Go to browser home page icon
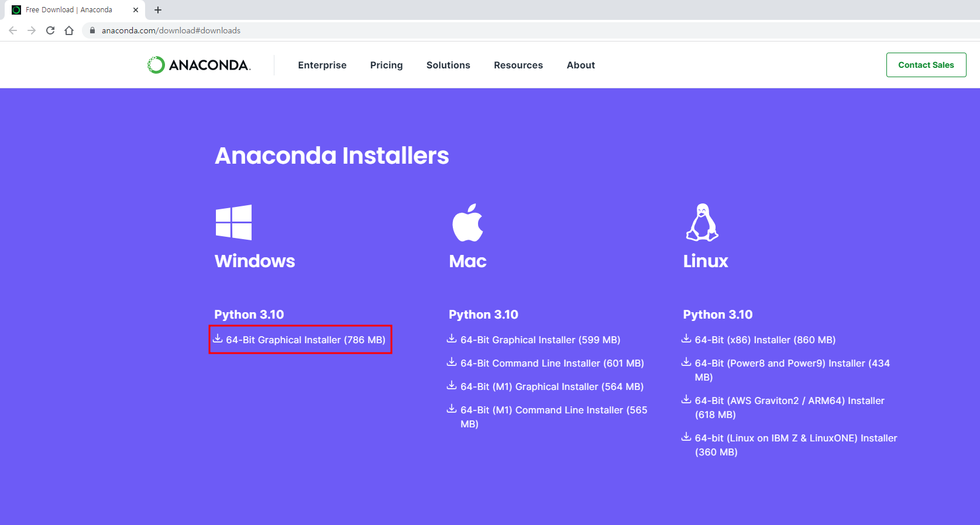Viewport: 980px width, 525px height. coord(69,30)
